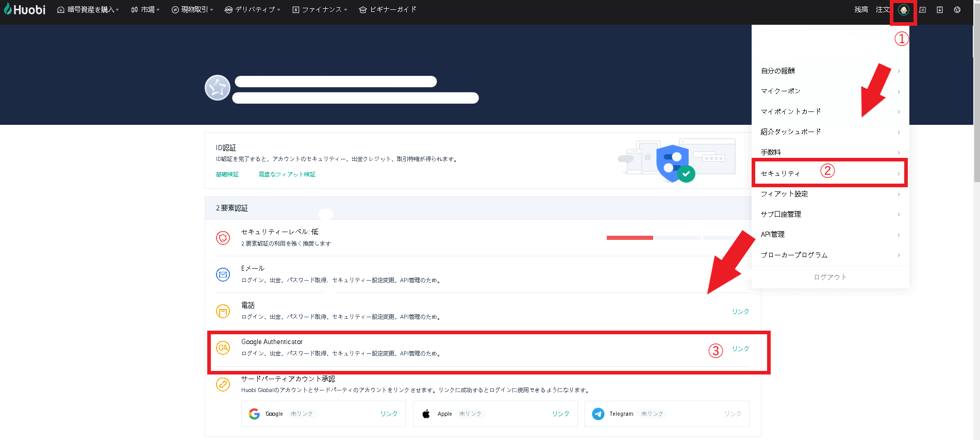Viewport: 980px width, 440px height.
Task: Click リンク for 電話
Action: pyautogui.click(x=741, y=312)
